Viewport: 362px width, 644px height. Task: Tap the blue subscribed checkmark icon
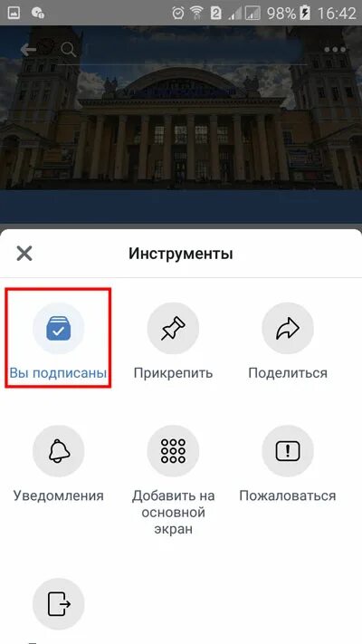tap(58, 329)
